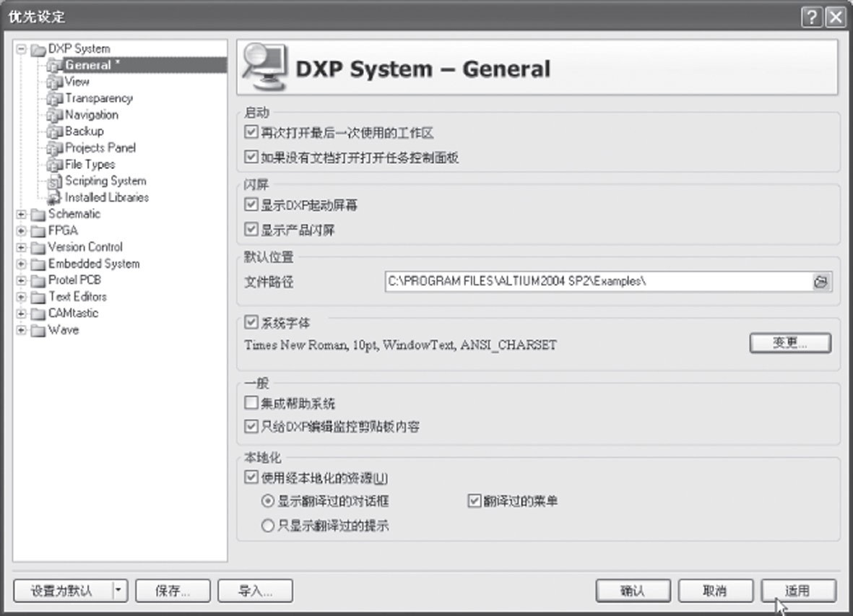Click the 文件路径 path input field

pos(599,282)
